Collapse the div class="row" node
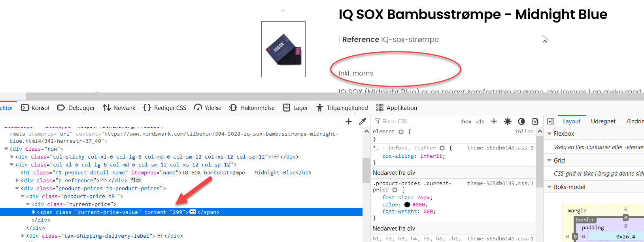 pos(6,149)
